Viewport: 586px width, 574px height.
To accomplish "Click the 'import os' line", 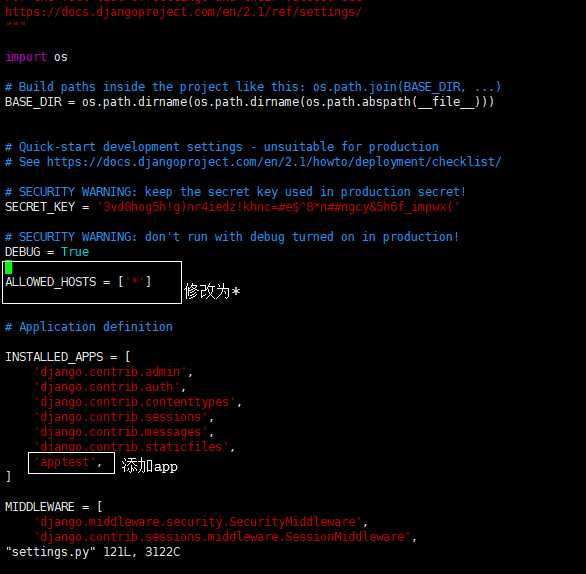I will [36, 57].
